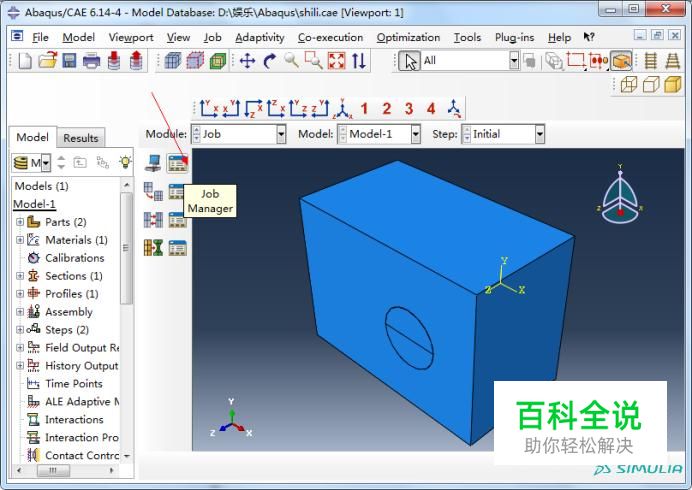This screenshot has width=692, height=490.
Task: Open the File menu
Action: coord(40,38)
